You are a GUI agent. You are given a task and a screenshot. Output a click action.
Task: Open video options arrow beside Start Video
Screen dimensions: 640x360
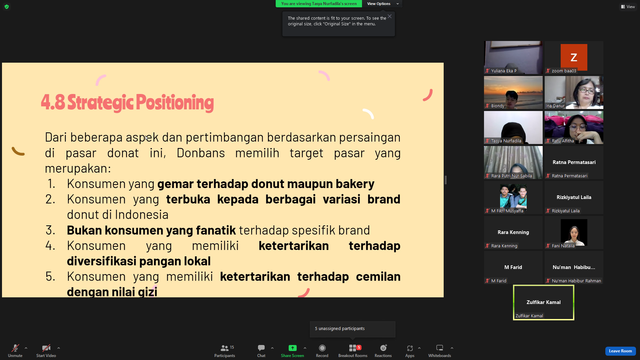click(58, 348)
